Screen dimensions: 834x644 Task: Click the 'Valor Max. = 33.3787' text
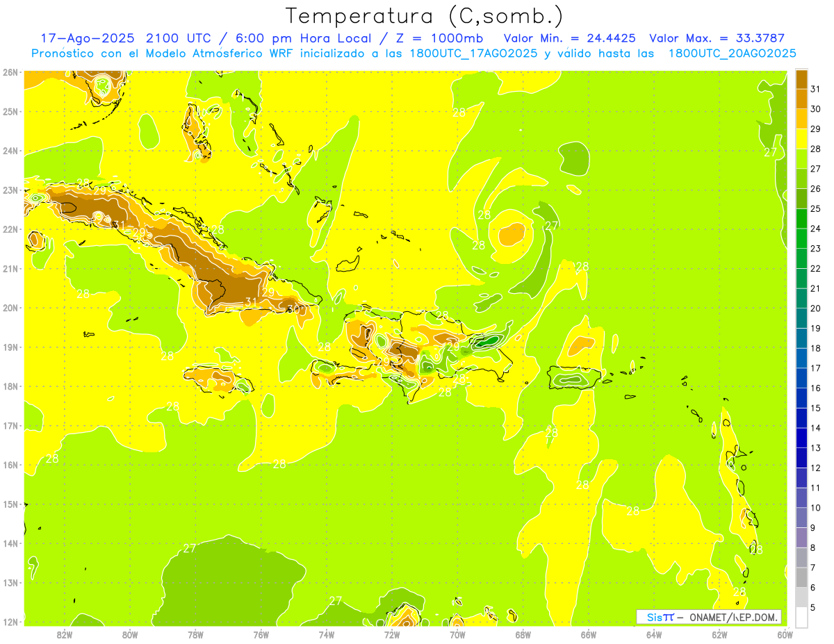point(717,38)
